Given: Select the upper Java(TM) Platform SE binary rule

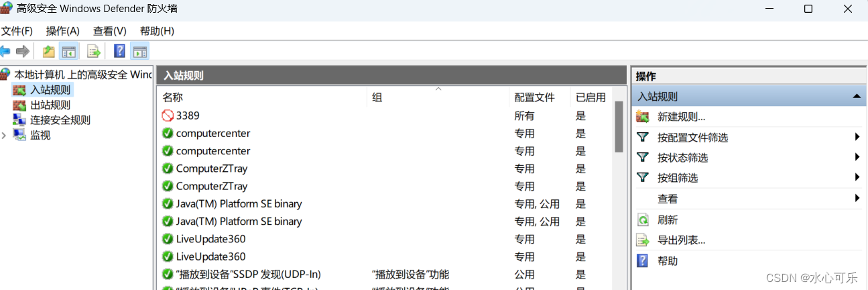Looking at the screenshot, I should [239, 203].
